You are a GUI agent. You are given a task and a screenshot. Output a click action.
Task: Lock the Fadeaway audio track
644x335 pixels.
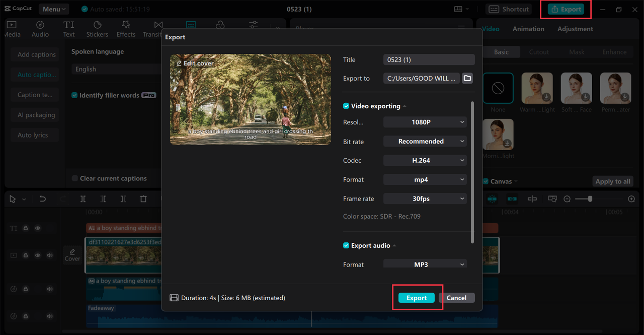point(25,316)
